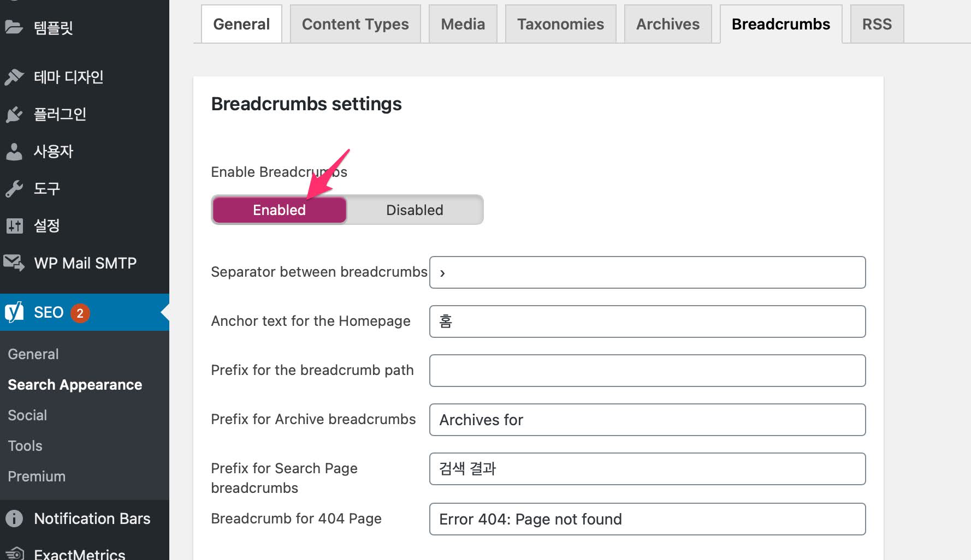Go to the SEO Premium submenu
This screenshot has height=560, width=971.
coord(37,476)
